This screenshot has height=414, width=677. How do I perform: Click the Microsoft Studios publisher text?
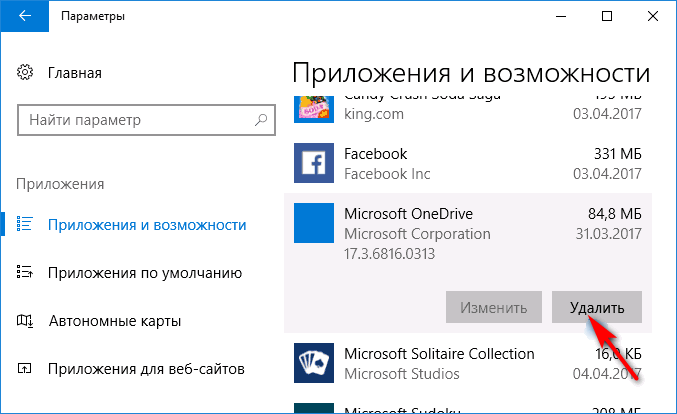pos(402,373)
